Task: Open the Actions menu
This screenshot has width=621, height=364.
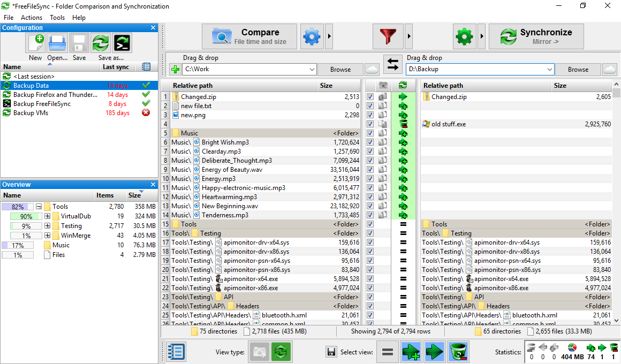Action: (x=32, y=18)
